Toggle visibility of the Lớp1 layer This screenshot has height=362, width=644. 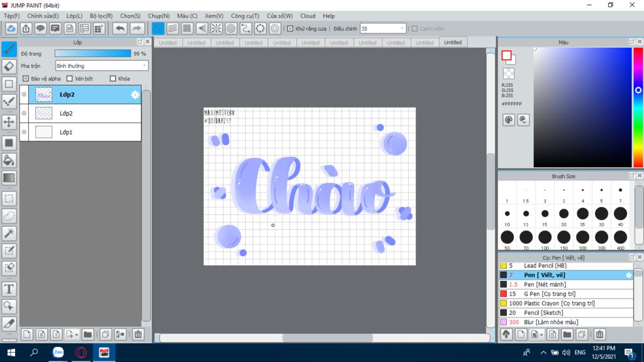pyautogui.click(x=25, y=132)
